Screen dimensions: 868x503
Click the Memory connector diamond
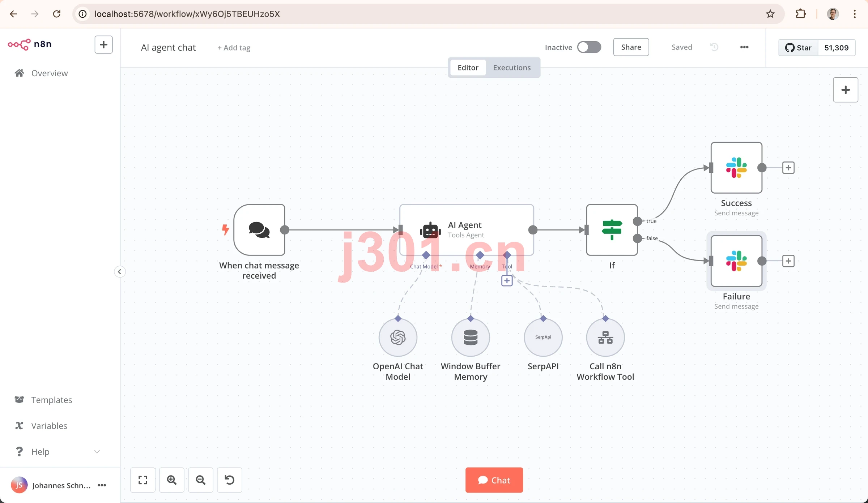coord(480,255)
